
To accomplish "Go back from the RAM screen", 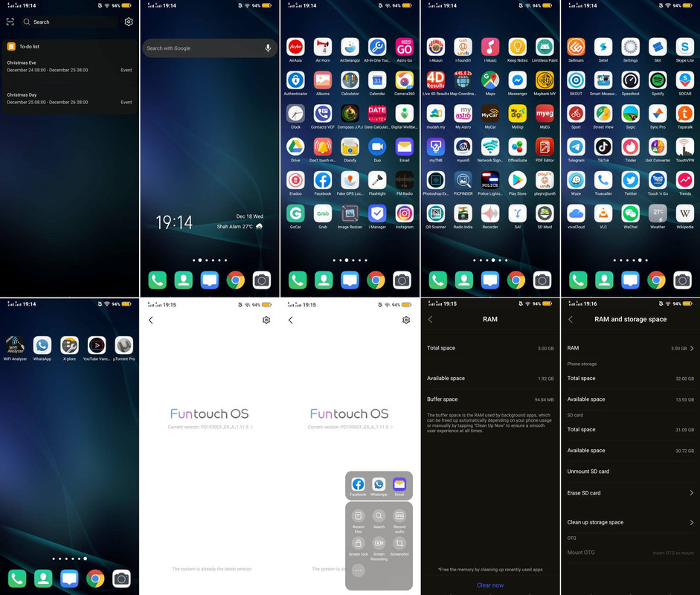I will tap(431, 319).
